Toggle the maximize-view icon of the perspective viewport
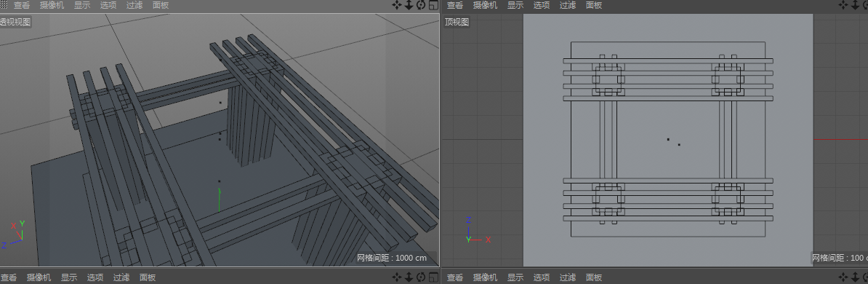This screenshot has height=284, width=868. (433, 5)
